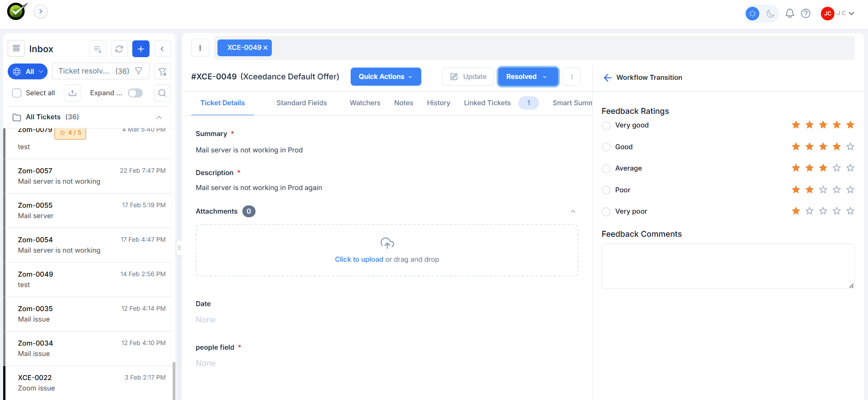The height and width of the screenshot is (400, 868).
Task: Click the sort tickets icon
Action: point(98,49)
